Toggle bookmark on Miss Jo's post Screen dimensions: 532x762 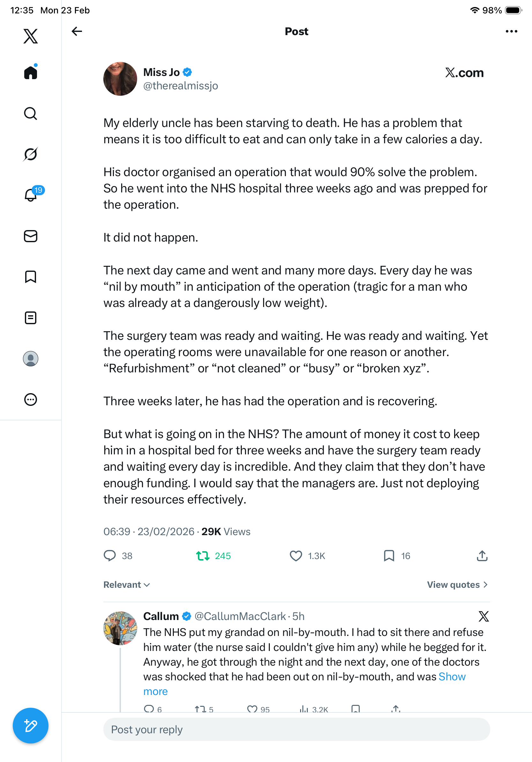tap(389, 556)
